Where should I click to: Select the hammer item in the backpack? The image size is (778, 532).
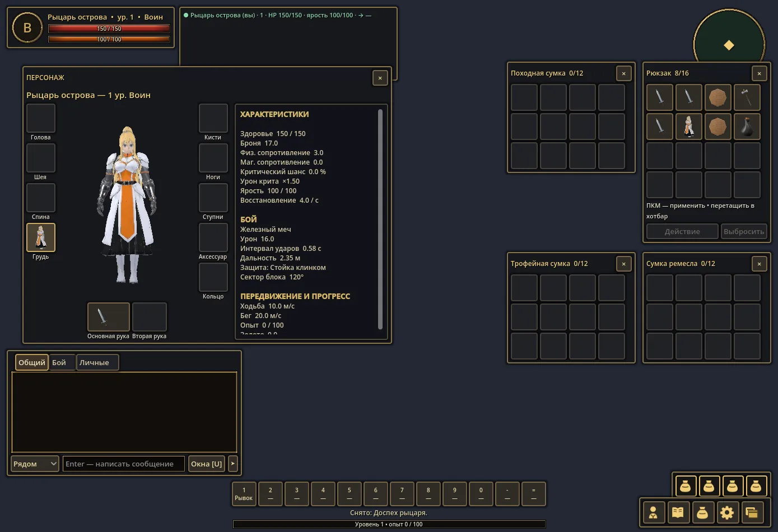coord(747,97)
